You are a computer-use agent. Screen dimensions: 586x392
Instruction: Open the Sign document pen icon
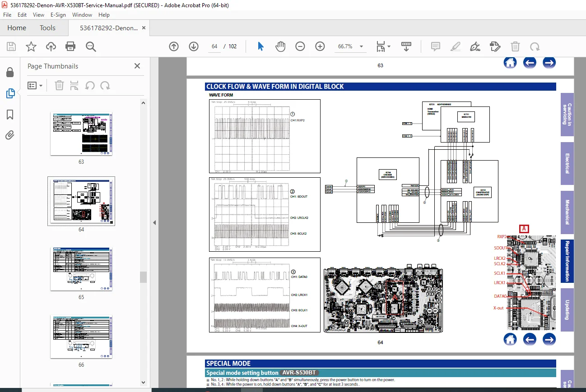point(475,46)
